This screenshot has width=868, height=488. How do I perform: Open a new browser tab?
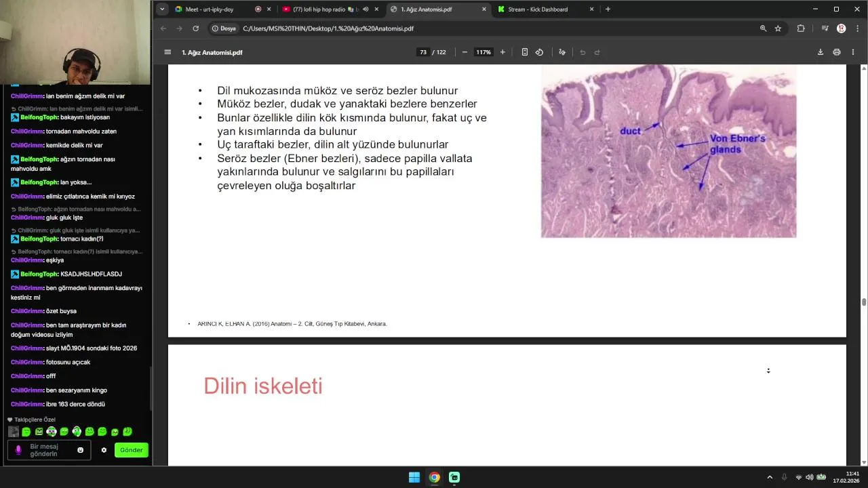[x=608, y=9]
